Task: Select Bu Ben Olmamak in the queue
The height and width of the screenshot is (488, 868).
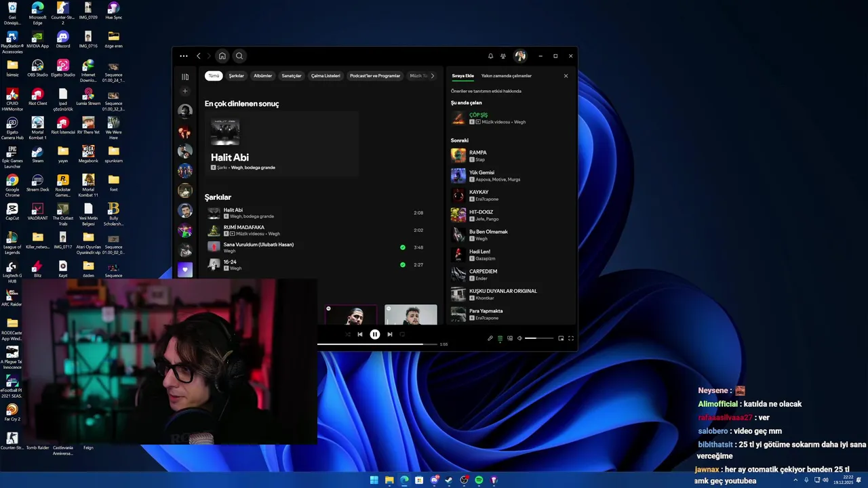Action: point(511,235)
